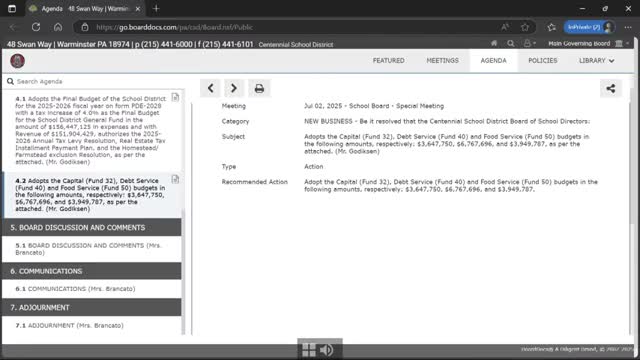The image size is (640, 360).
Task: Switch to the Meetings tab
Action: (442, 60)
